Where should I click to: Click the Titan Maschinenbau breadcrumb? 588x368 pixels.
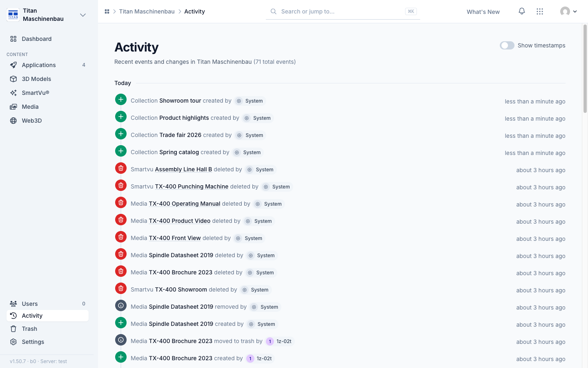point(147,11)
